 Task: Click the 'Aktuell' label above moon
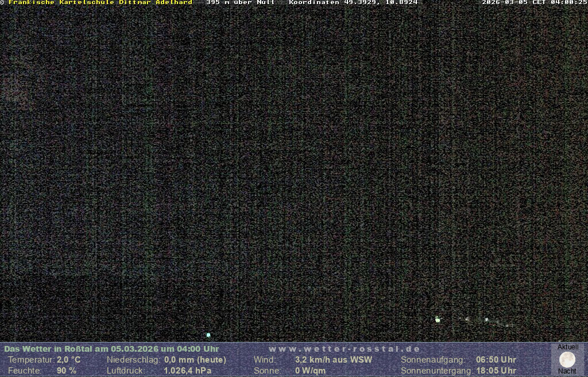point(567,347)
